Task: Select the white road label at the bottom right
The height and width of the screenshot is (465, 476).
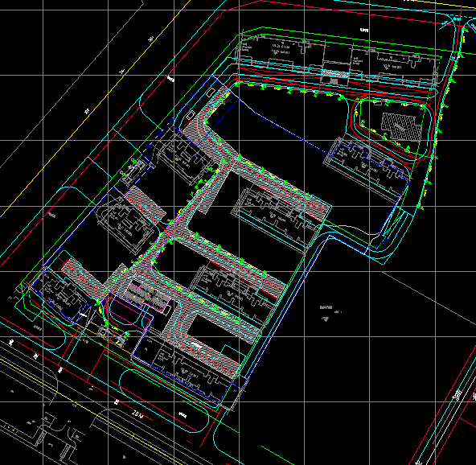Action: point(458,395)
